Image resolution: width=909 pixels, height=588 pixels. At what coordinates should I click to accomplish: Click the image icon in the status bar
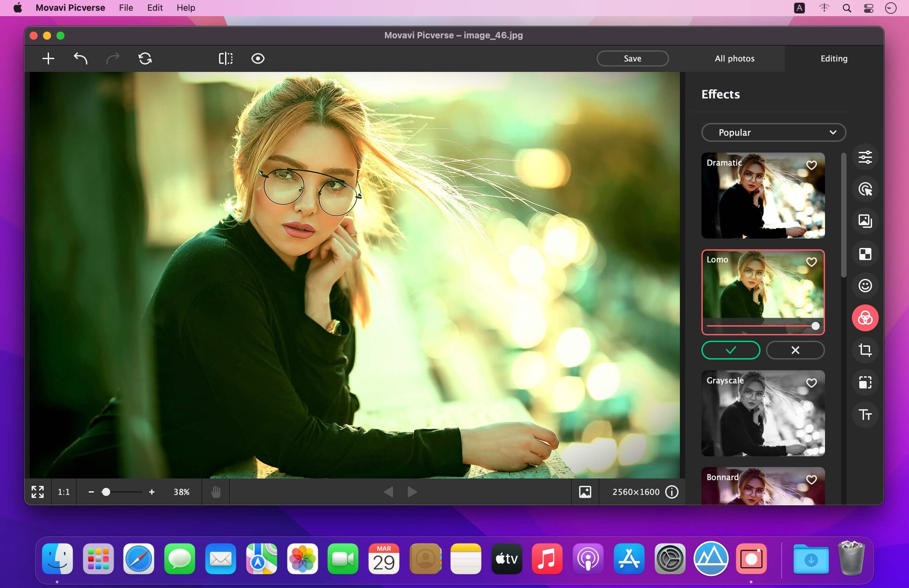(x=585, y=492)
